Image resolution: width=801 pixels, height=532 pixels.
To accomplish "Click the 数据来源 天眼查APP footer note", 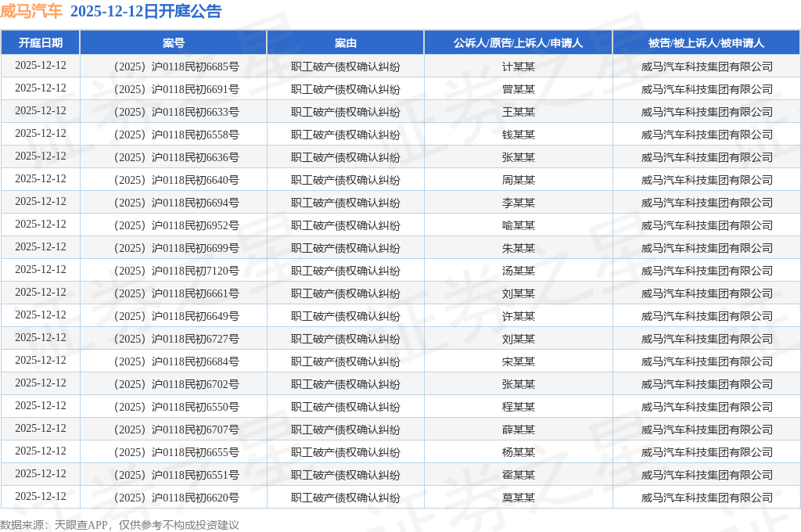I will click(x=120, y=525).
